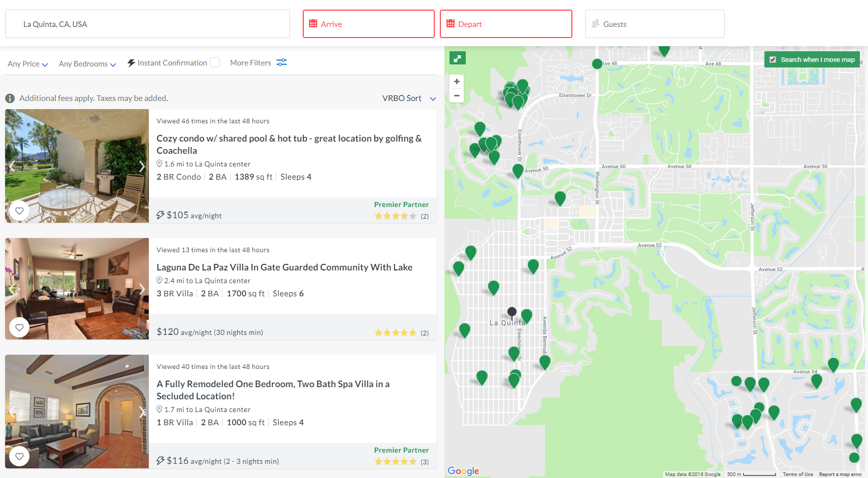Show next photo of Cozy condo listing
Screen dimensions: 868x478
point(142,166)
